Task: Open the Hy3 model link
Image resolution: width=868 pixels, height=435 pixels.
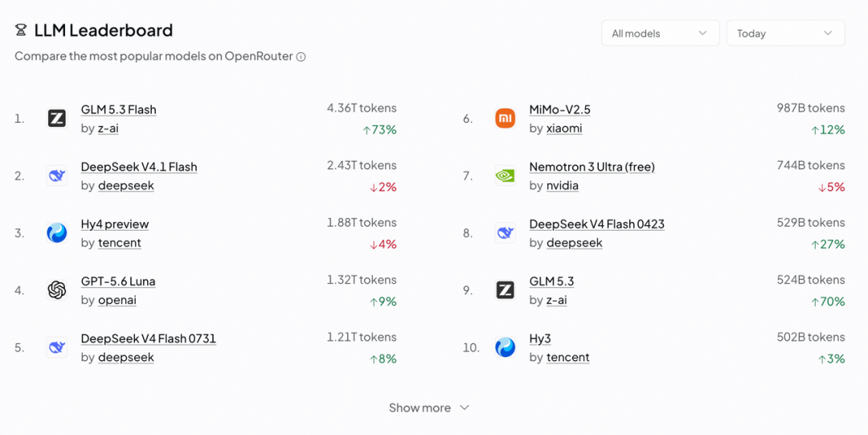Action: (x=540, y=339)
